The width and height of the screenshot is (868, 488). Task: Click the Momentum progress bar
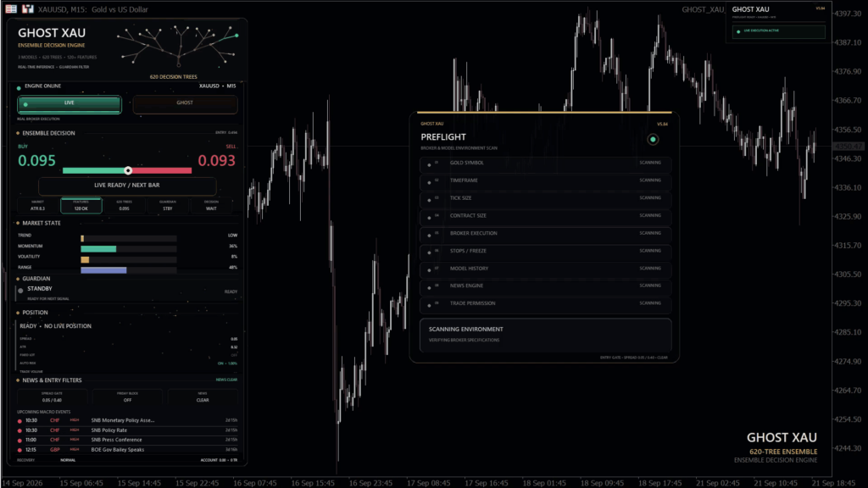pyautogui.click(x=129, y=249)
